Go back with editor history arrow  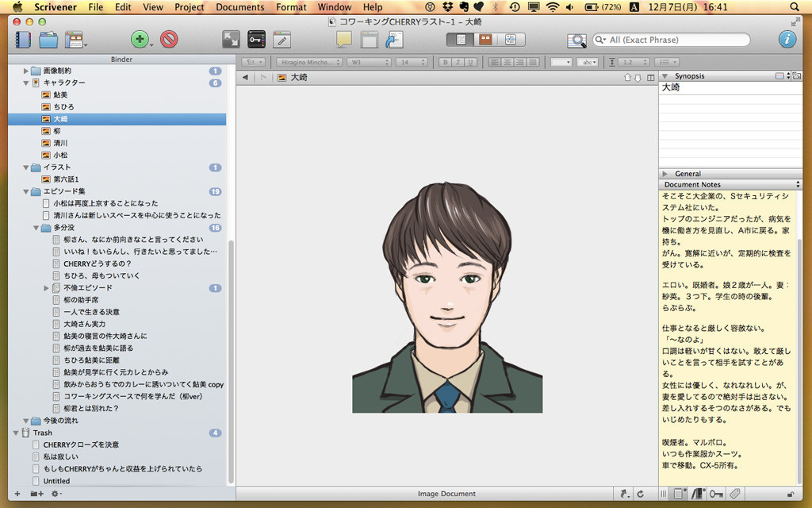pos(245,77)
